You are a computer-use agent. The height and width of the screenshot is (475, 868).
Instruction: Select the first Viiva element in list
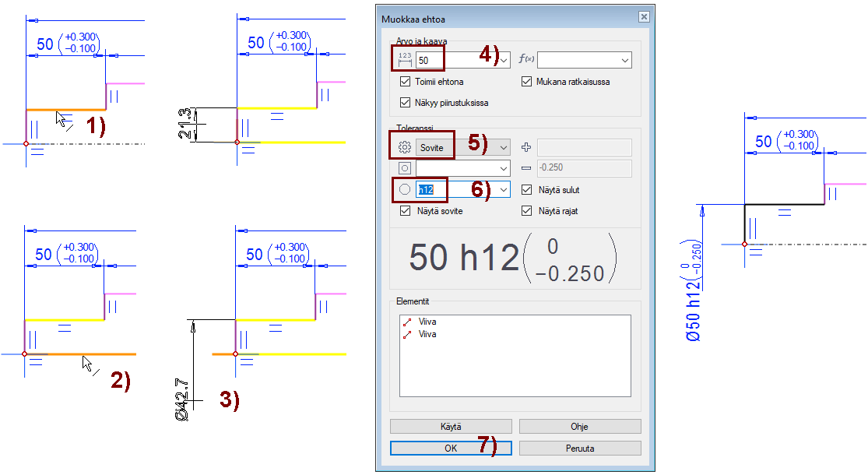pyautogui.click(x=427, y=321)
